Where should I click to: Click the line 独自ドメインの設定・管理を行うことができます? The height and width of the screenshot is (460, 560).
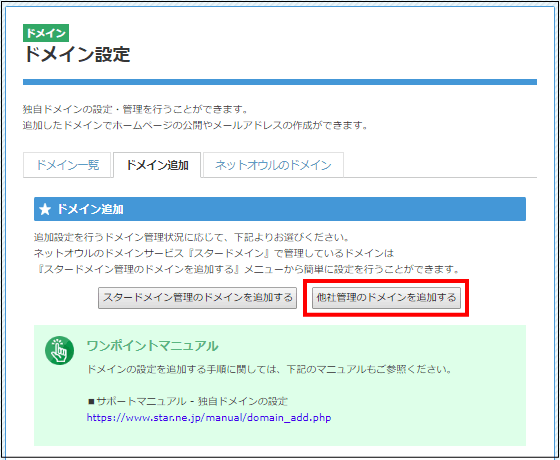(x=135, y=109)
